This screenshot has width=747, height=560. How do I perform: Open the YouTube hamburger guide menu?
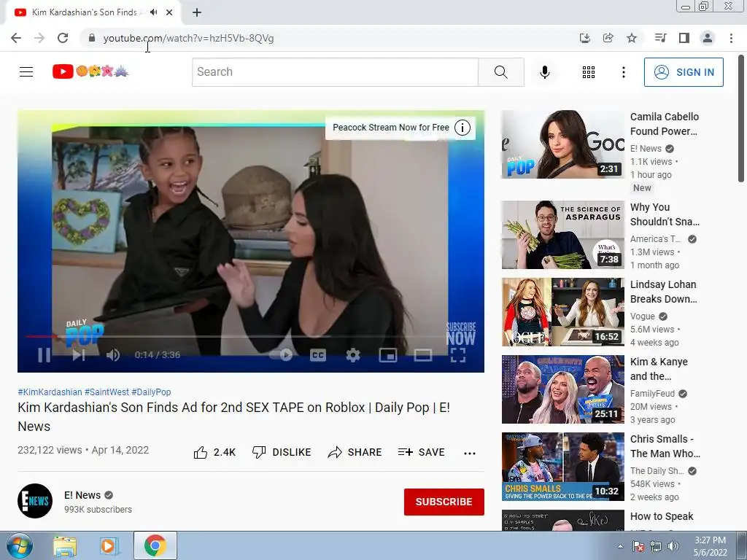pos(26,72)
